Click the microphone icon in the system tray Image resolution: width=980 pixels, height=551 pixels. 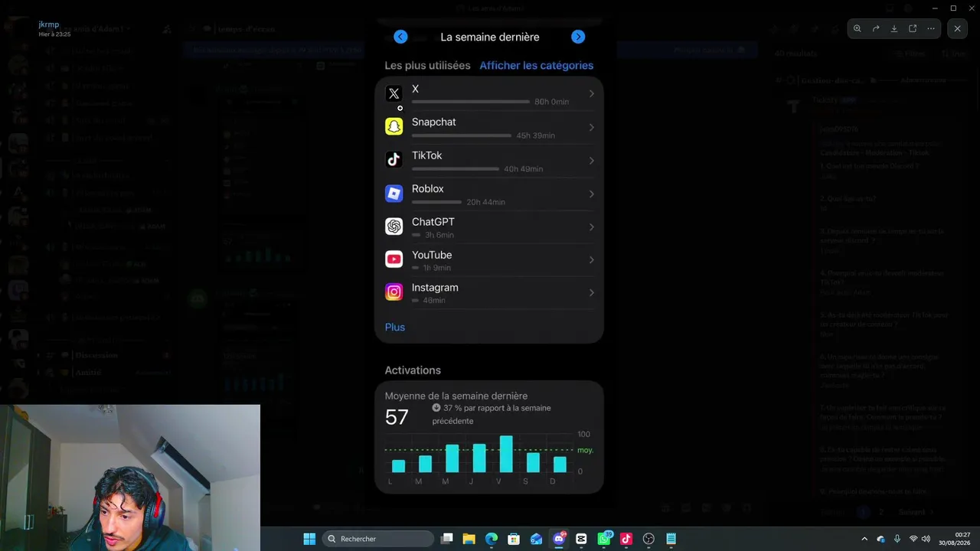point(897,539)
